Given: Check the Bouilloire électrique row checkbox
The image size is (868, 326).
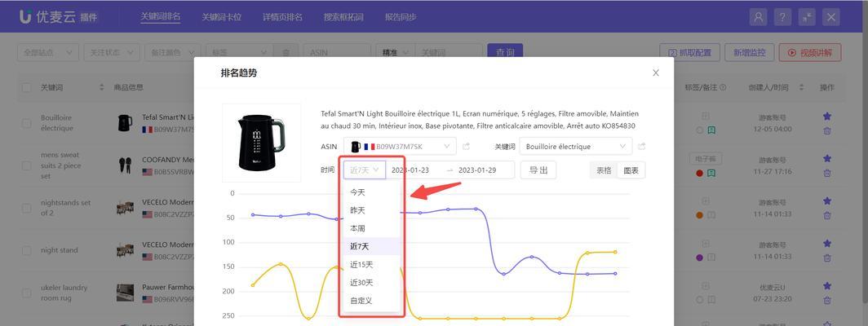Looking at the screenshot, I should pos(27,123).
